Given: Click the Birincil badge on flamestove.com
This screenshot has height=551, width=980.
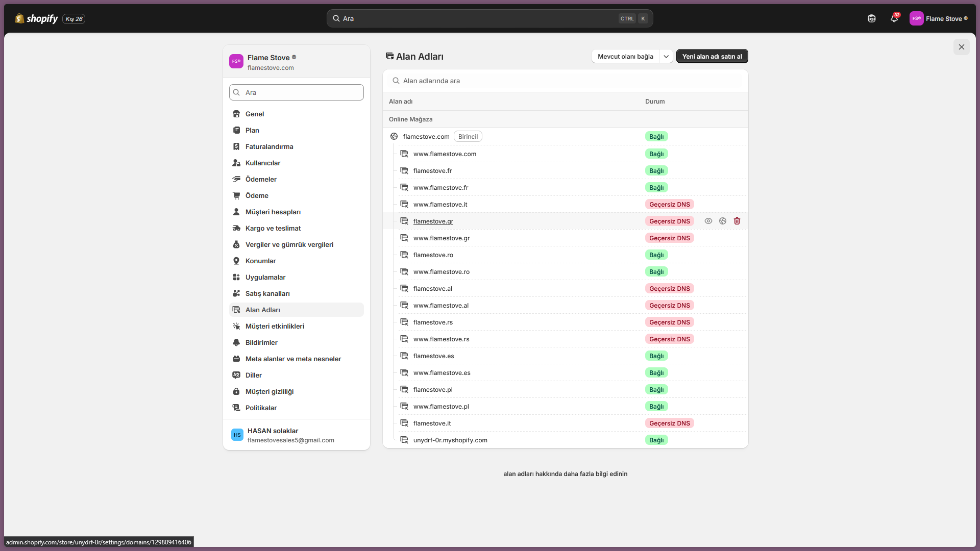Looking at the screenshot, I should click(468, 136).
